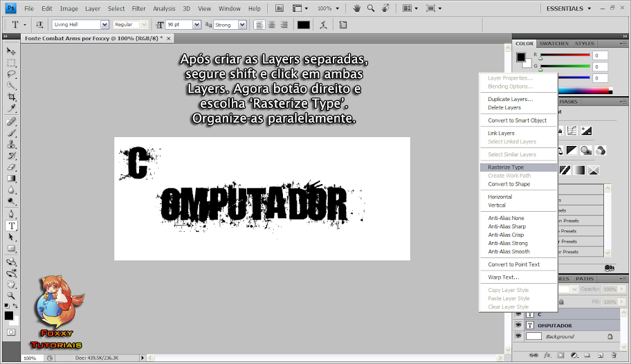The image size is (631, 364).
Task: Toggle visibility of the Background layer
Action: [518, 336]
